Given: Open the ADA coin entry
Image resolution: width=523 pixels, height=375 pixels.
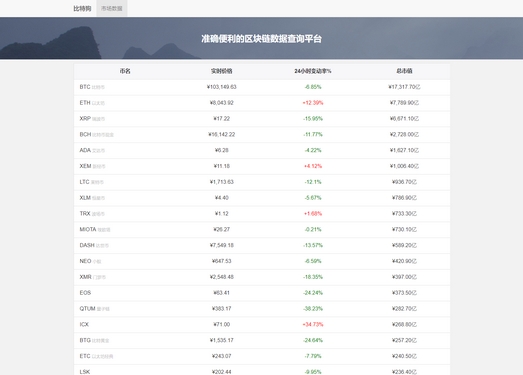Looking at the screenshot, I should pos(262,150).
